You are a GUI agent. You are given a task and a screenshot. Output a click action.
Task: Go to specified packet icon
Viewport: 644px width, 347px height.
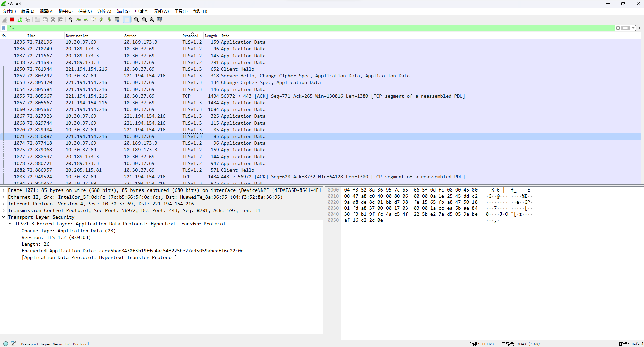[94, 20]
